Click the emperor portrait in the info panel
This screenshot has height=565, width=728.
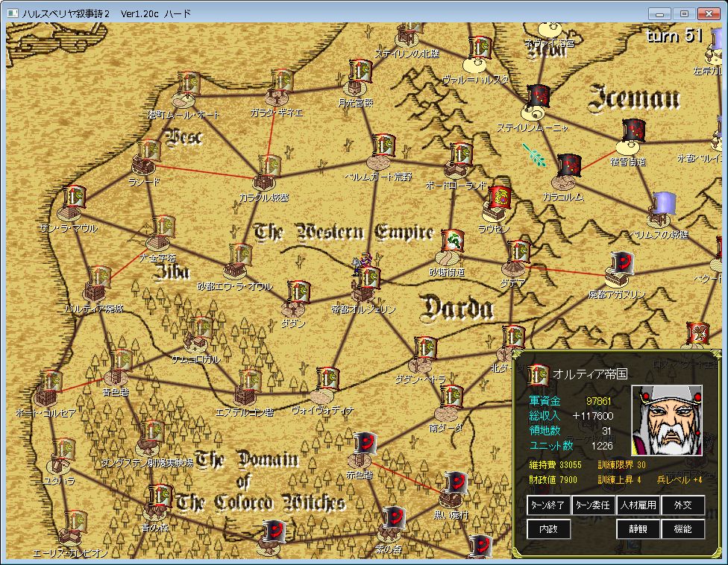point(667,420)
